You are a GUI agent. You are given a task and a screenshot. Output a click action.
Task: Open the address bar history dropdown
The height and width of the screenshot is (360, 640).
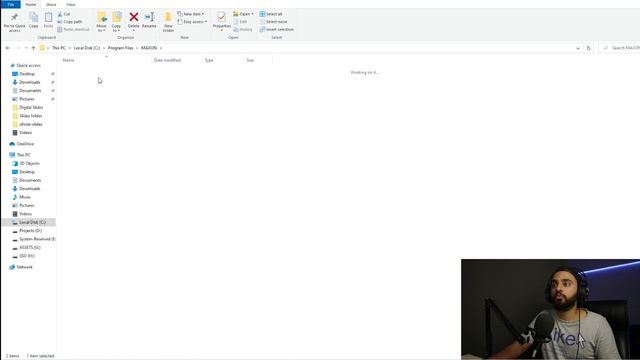[x=578, y=48]
